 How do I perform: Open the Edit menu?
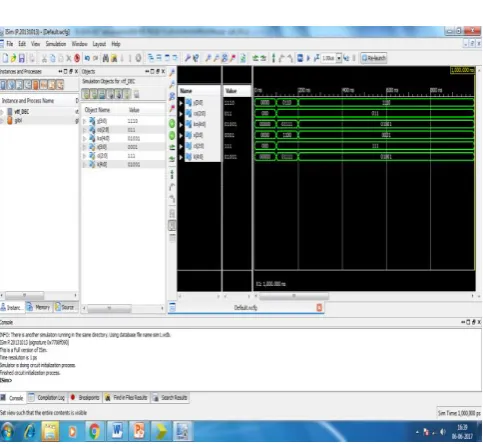point(22,44)
